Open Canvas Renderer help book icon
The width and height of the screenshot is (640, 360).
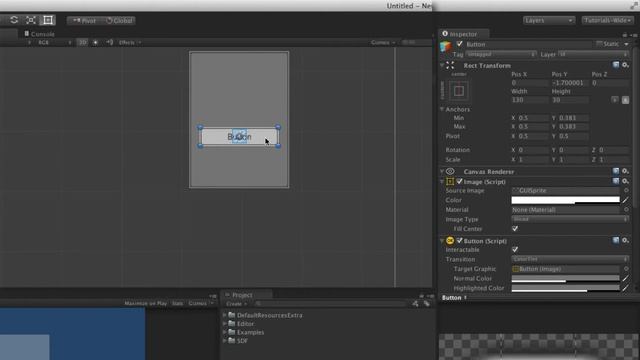(x=616, y=171)
